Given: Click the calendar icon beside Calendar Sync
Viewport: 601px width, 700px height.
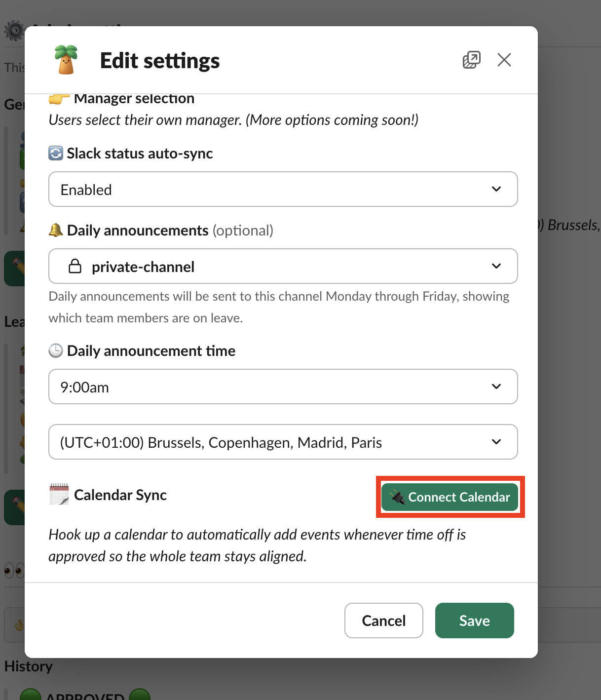Looking at the screenshot, I should [59, 495].
